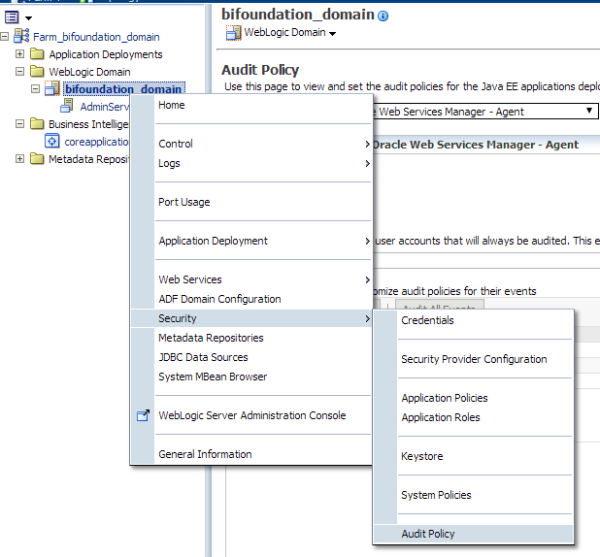
Task: Open the Control submenu
Action: [x=251, y=144]
